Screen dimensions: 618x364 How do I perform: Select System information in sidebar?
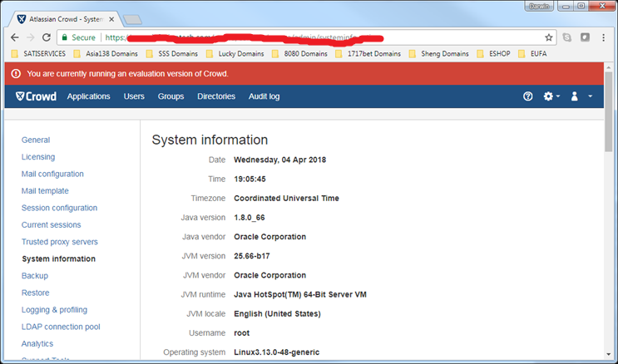[x=59, y=258]
